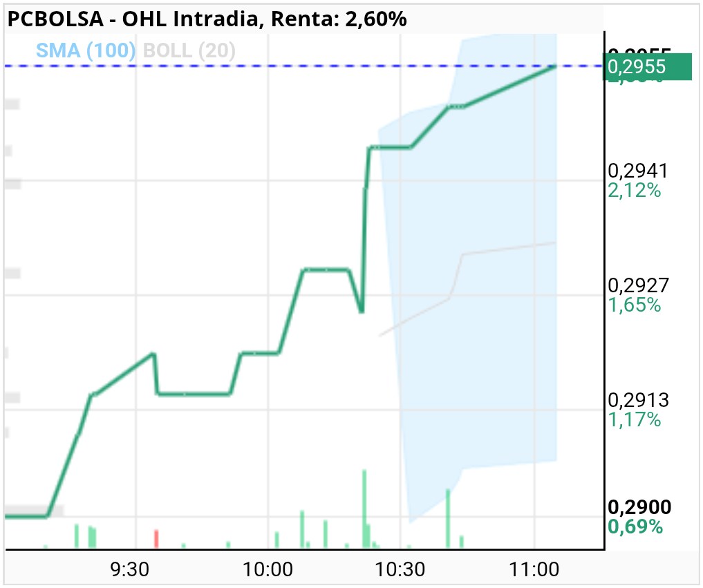Click the 1,65% percentage axis label
Viewport: 703px width, 588px height.
coord(634,305)
